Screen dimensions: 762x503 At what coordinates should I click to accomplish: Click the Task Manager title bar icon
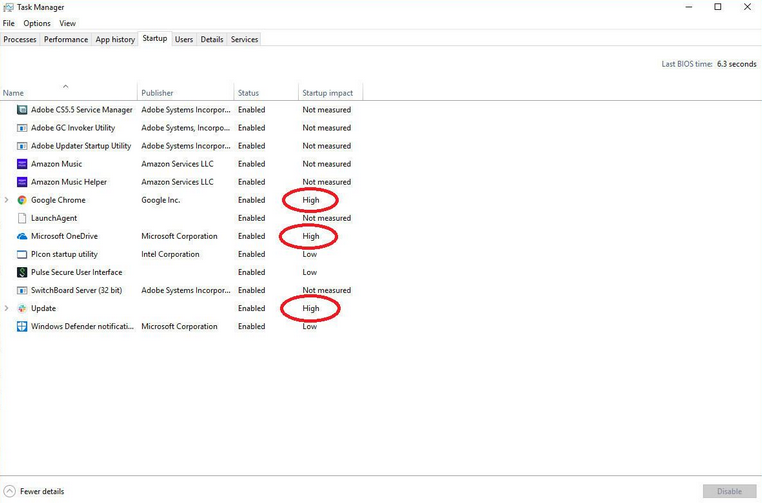point(8,7)
